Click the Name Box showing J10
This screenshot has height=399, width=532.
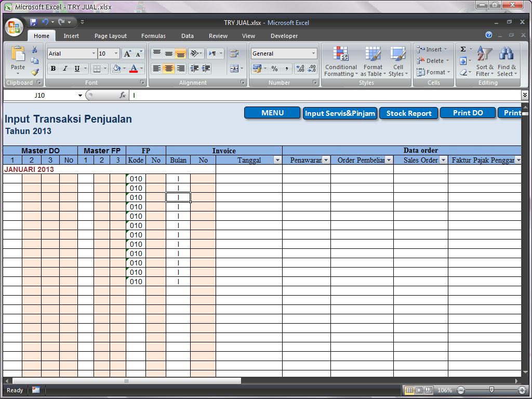click(41, 96)
